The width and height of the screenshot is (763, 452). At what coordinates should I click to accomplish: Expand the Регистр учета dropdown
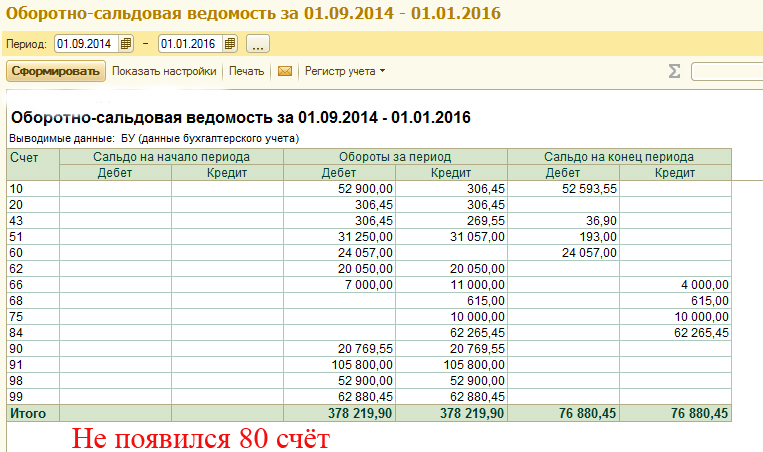coord(345,71)
